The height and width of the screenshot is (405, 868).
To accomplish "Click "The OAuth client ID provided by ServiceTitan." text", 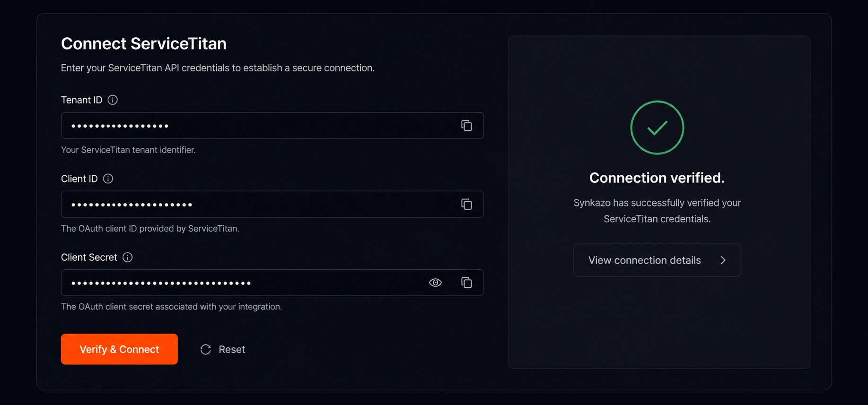I will pos(150,229).
